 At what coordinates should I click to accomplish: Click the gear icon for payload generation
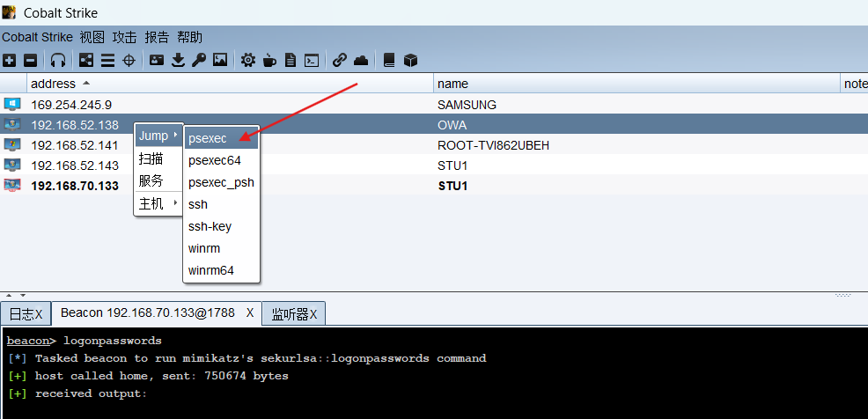pyautogui.click(x=248, y=61)
